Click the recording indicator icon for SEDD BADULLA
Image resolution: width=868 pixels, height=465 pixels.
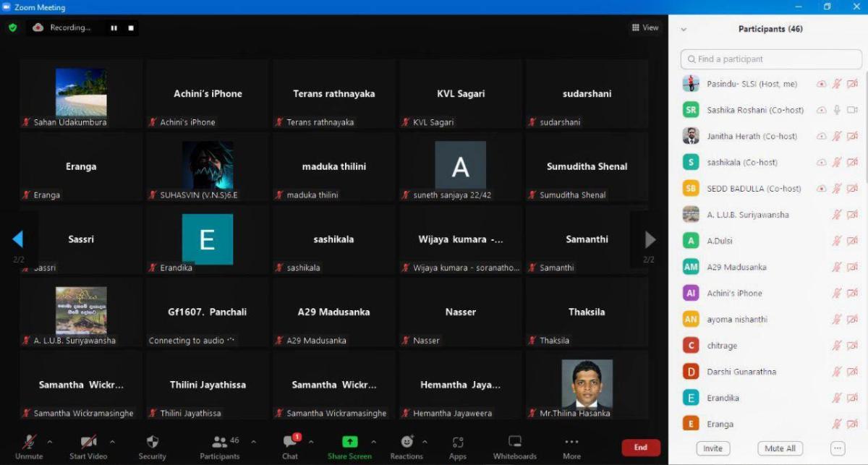(821, 189)
